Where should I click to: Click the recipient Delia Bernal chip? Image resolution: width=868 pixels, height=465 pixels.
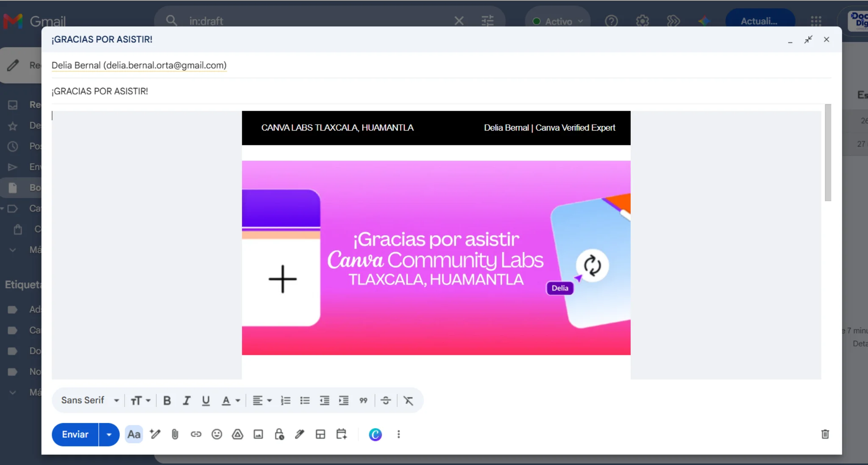tap(139, 65)
